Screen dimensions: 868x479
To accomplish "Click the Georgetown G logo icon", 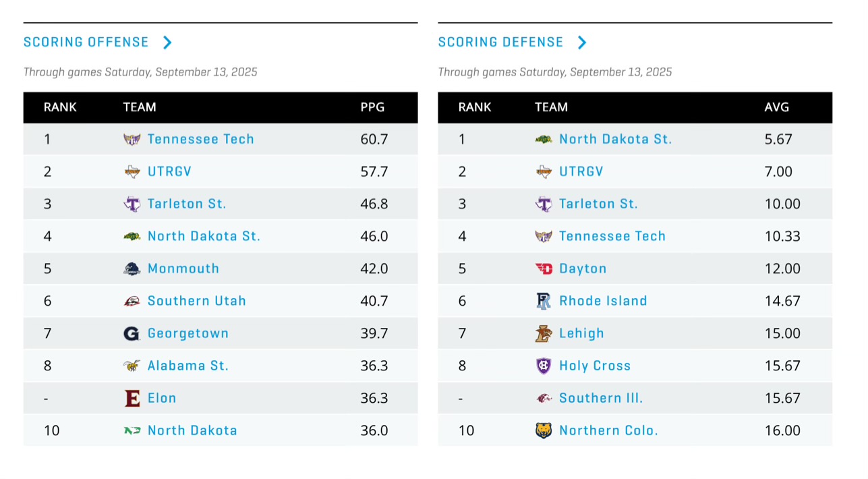I will click(132, 334).
